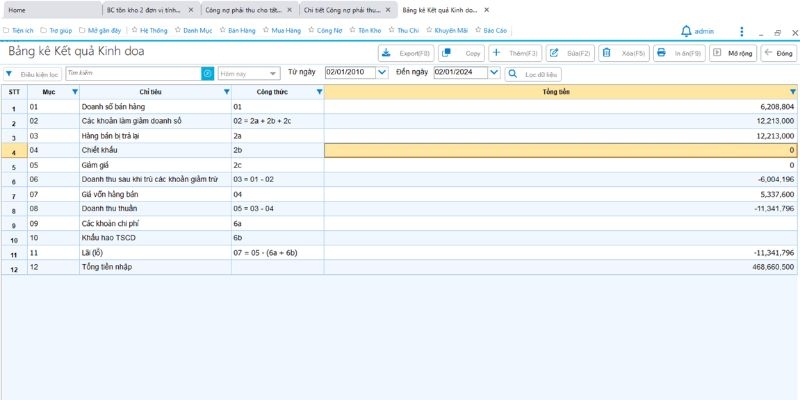The image size is (800, 400).
Task: Click the Mở rộng expand button
Action: pyautogui.click(x=733, y=53)
